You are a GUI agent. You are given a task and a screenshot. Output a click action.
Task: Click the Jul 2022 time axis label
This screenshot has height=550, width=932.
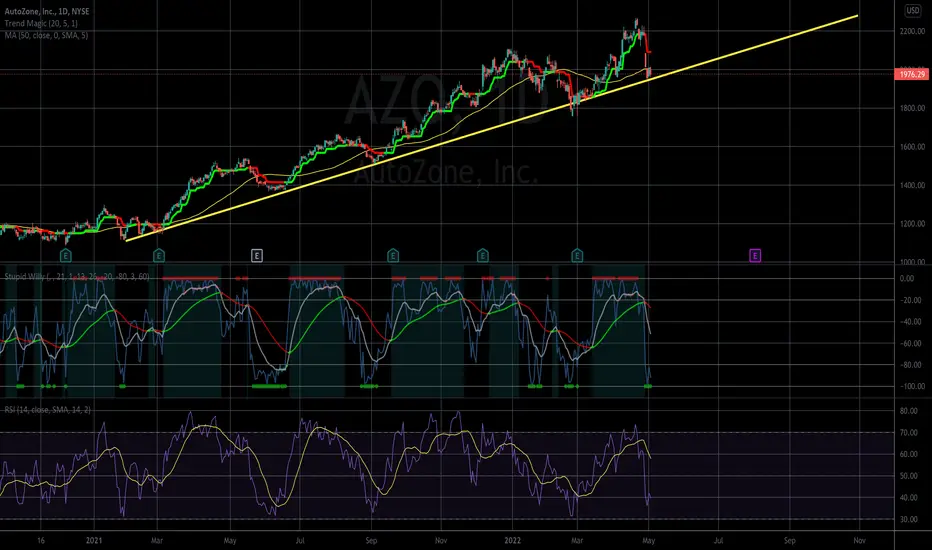pyautogui.click(x=718, y=540)
